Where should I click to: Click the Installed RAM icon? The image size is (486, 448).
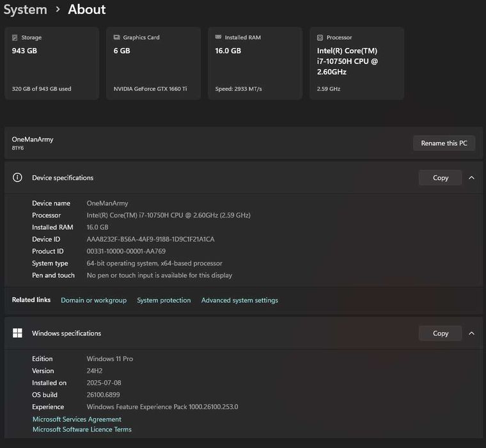click(x=218, y=37)
